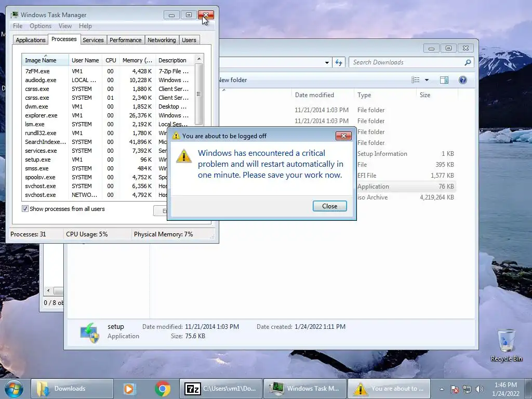The width and height of the screenshot is (532, 399).
Task: Click the search magnifier in Search Downloads
Action: point(468,62)
